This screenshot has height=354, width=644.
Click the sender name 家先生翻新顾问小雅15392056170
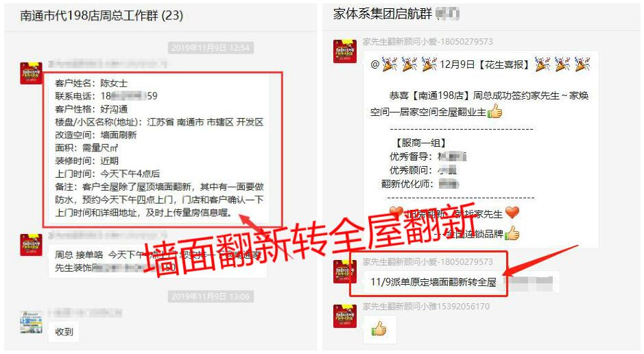pos(426,307)
